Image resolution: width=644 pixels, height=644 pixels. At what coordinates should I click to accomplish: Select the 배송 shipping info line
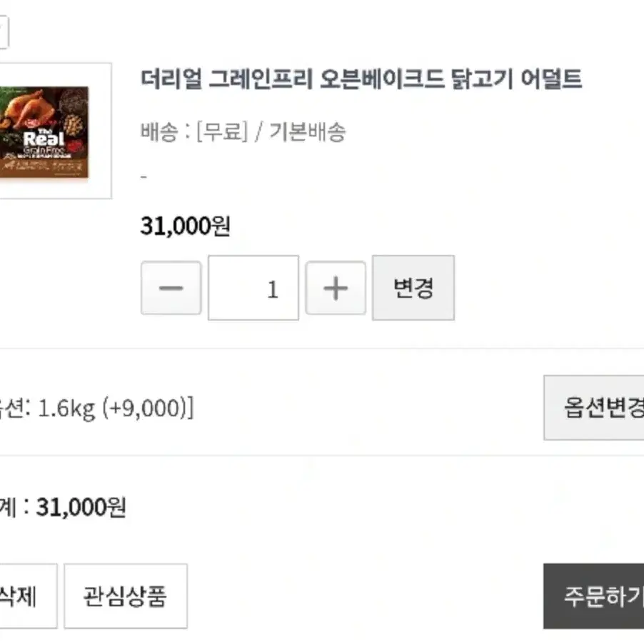[243, 132]
